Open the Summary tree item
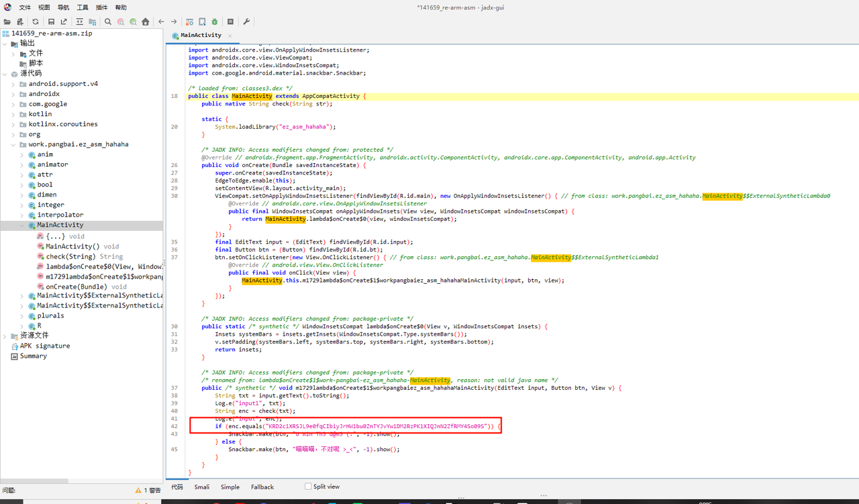Viewport: 859px width, 504px height. pos(29,356)
